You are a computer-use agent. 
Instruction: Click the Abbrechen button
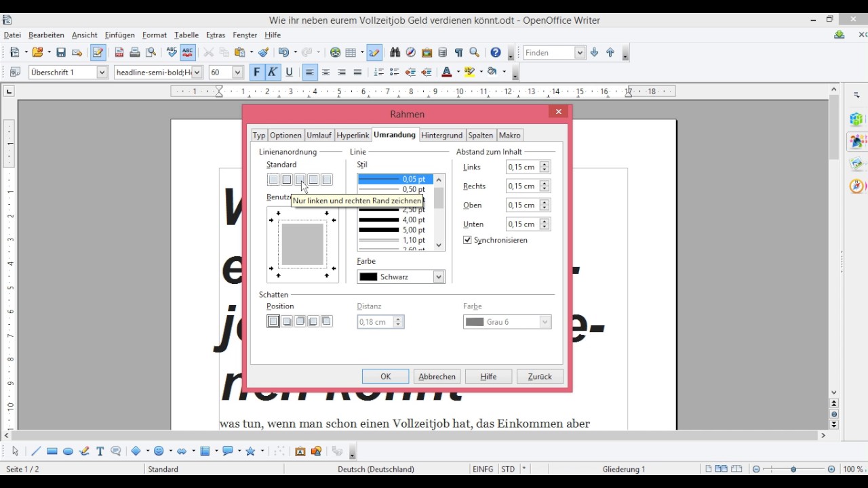(x=437, y=376)
